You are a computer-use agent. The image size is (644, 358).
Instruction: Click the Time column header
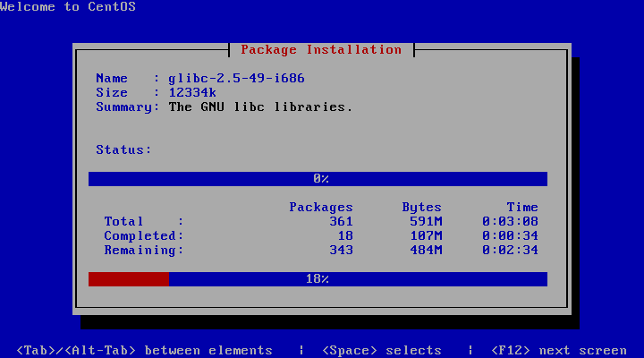click(522, 207)
